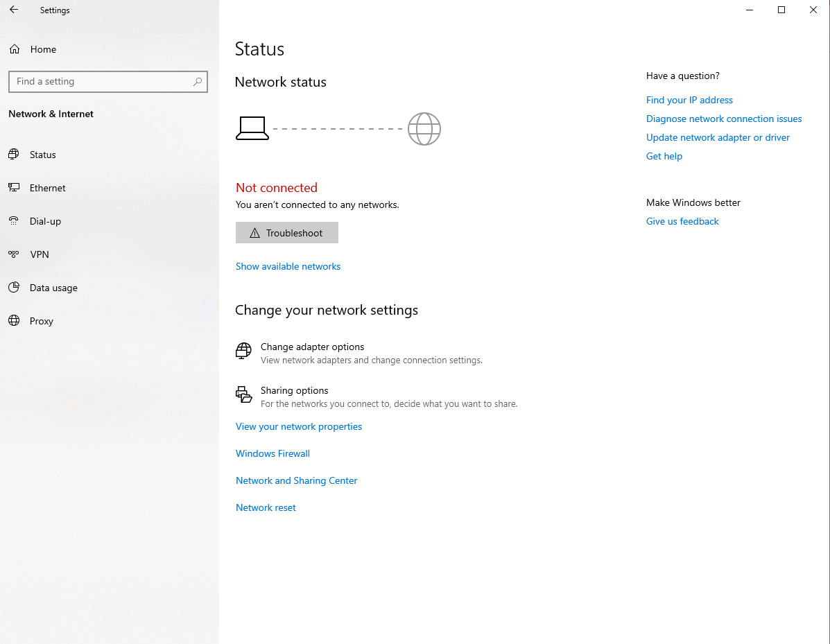
Task: Click the Ethernet monitor icon in sidebar
Action: click(x=14, y=187)
